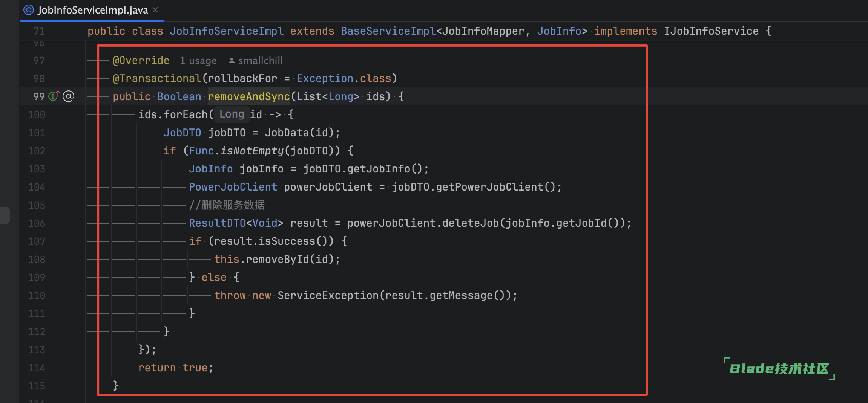The width and height of the screenshot is (868, 403).
Task: Click 'Exception.class' in rollbackFor
Action: pyautogui.click(x=344, y=78)
